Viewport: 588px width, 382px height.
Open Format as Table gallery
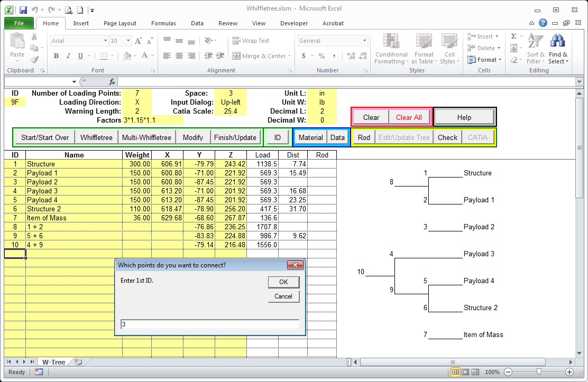[424, 49]
